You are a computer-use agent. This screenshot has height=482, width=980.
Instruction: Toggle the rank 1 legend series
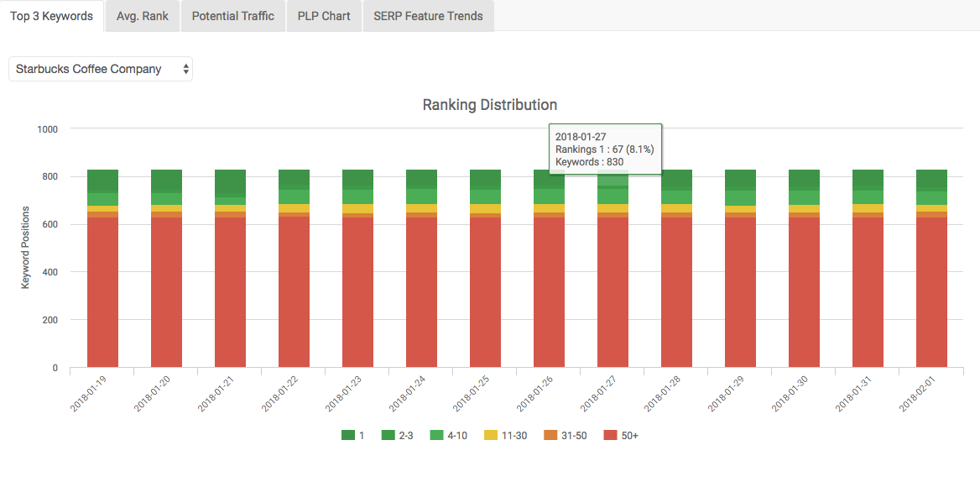pos(356,435)
